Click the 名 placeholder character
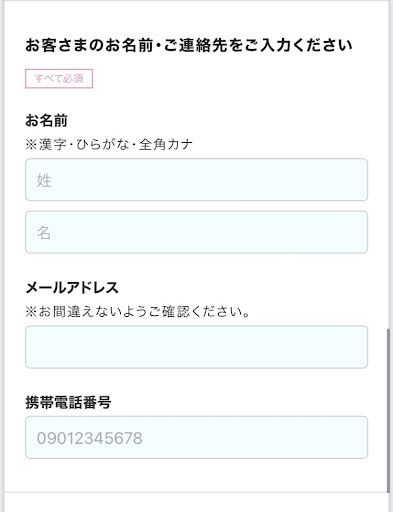The width and height of the screenshot is (393, 512). point(44,233)
